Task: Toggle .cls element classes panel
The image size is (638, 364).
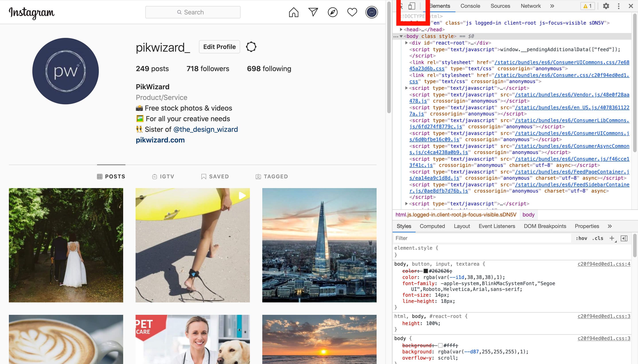Action: pos(597,238)
